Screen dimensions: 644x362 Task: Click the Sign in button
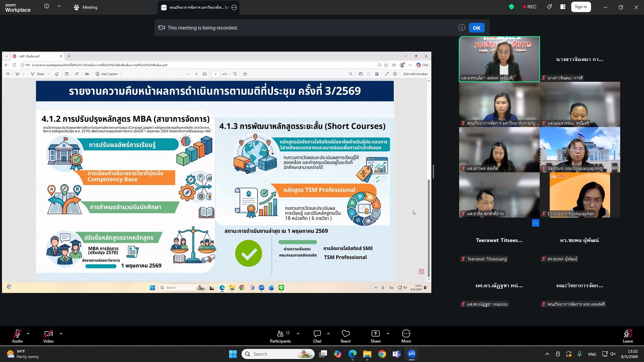click(581, 7)
